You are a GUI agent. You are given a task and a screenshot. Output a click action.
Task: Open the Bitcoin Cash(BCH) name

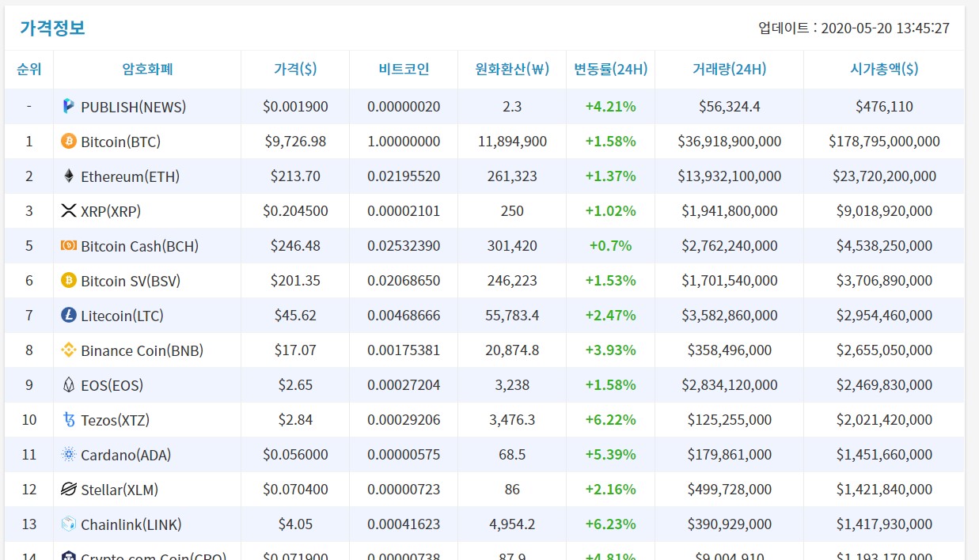click(x=140, y=246)
